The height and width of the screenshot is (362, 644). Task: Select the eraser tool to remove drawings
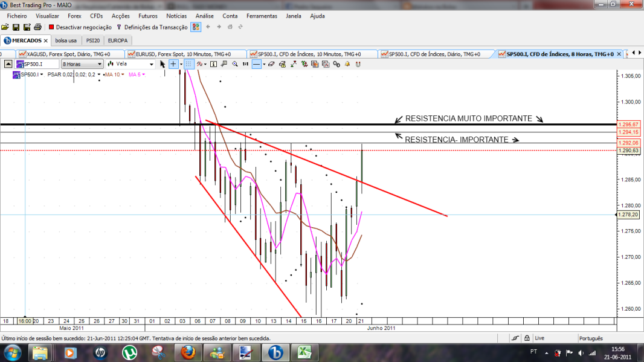pos(271,63)
